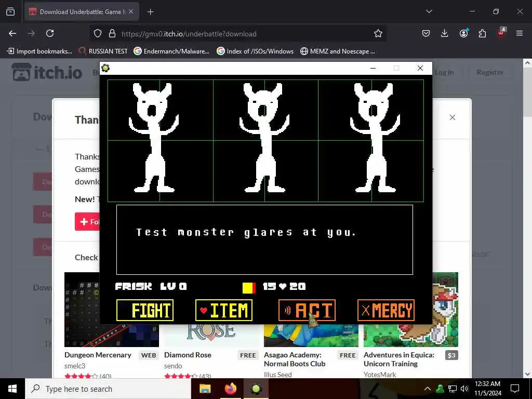Screen dimensions: 532x399
Task: Open the tracking protection shield icon
Action: (x=98, y=33)
